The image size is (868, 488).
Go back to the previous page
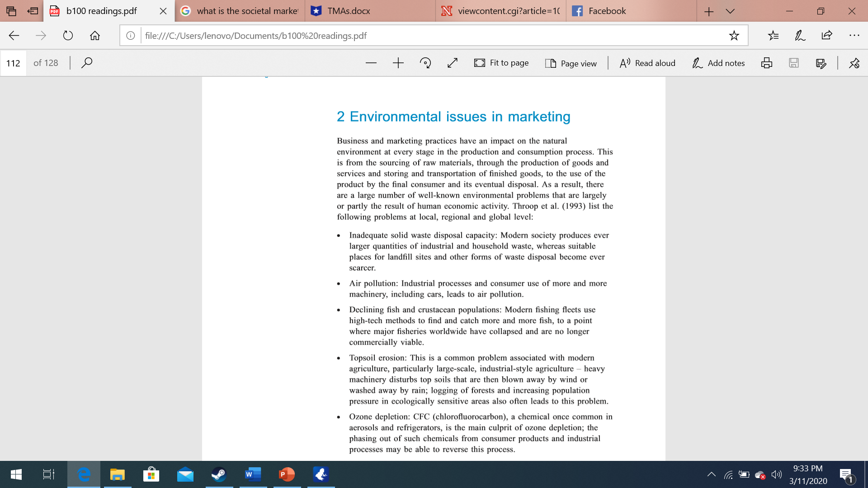[14, 36]
